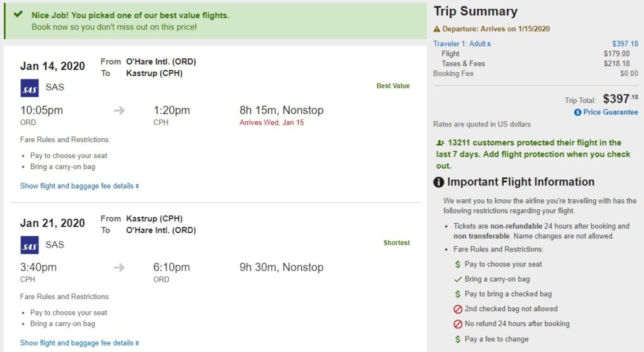
Task: Expand baggage fee details for the Jan 14 flight
Action: point(79,186)
